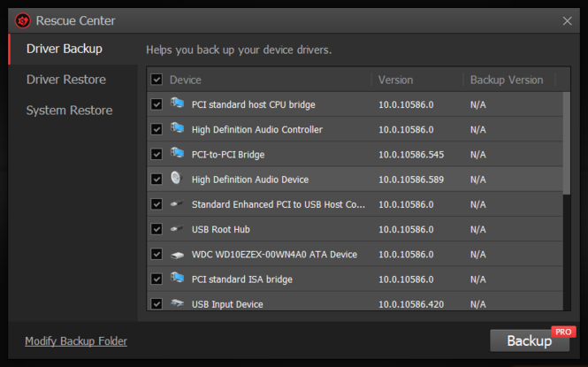This screenshot has height=367, width=588.
Task: Uncheck Standard Enhanced PCI to USB Host checkbox
Action: (157, 204)
